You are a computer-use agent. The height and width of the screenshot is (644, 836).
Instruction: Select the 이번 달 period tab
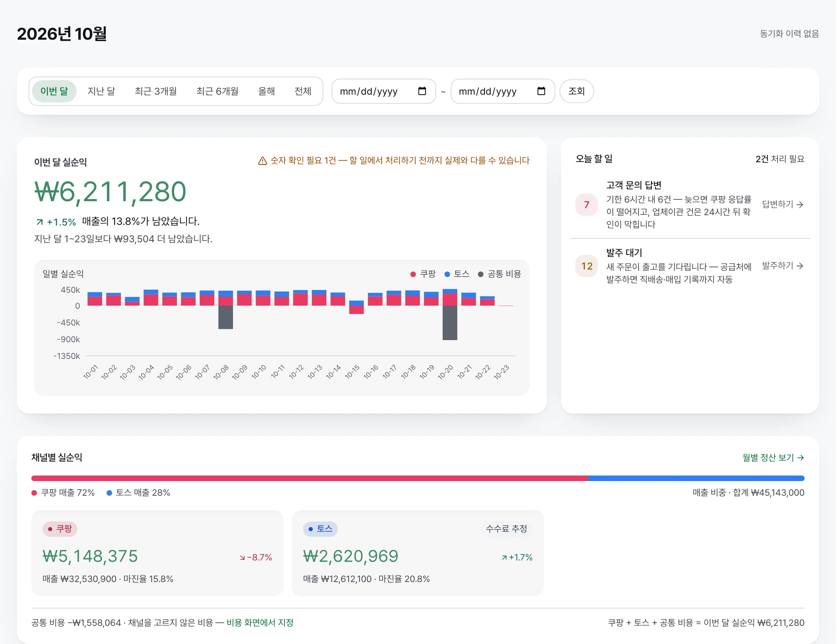(54, 91)
